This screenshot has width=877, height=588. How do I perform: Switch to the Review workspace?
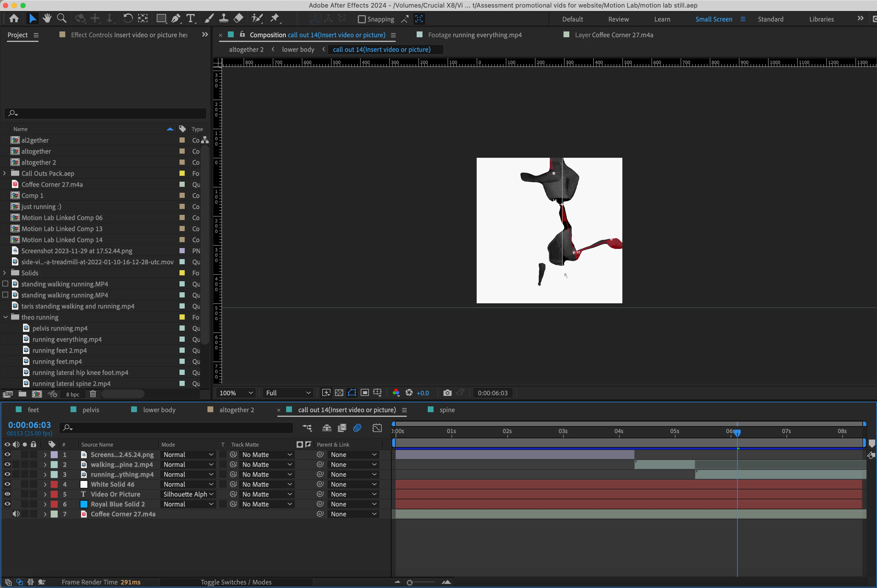(618, 19)
